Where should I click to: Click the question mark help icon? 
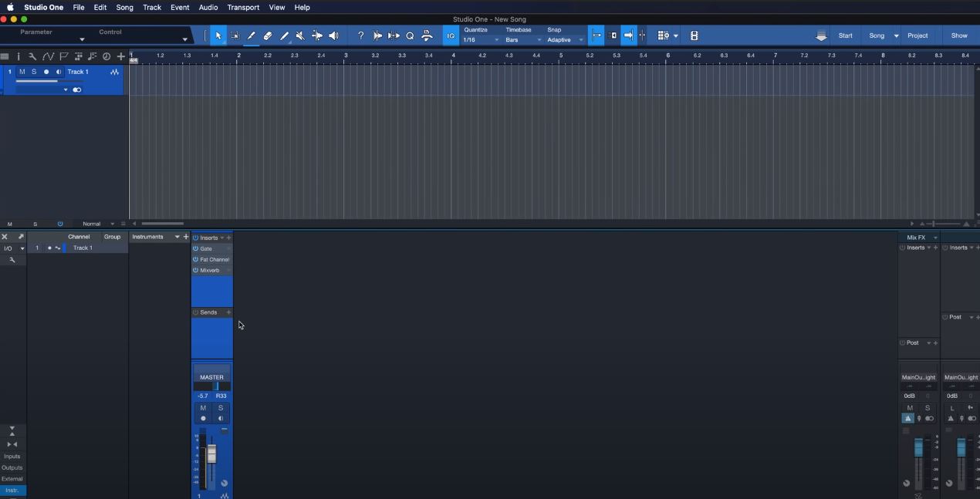point(360,35)
